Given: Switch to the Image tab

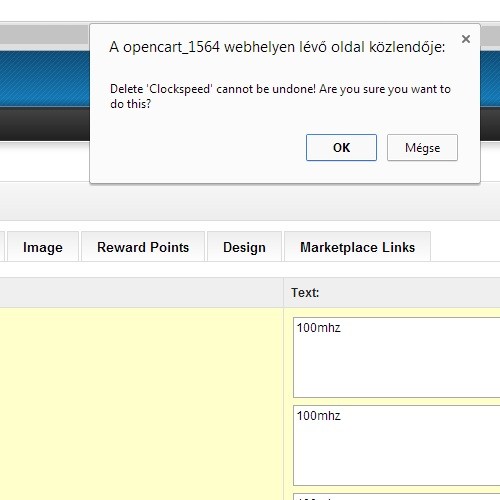Looking at the screenshot, I should click(x=43, y=247).
